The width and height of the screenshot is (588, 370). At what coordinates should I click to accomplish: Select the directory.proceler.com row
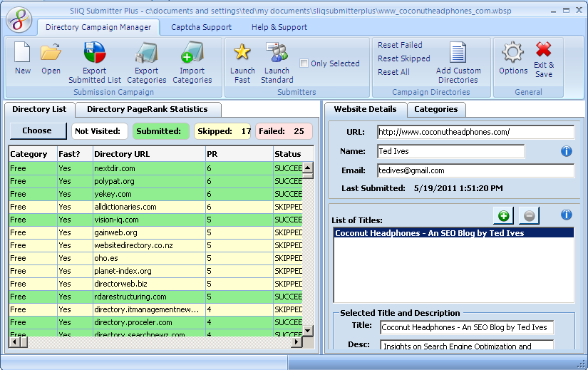155,322
